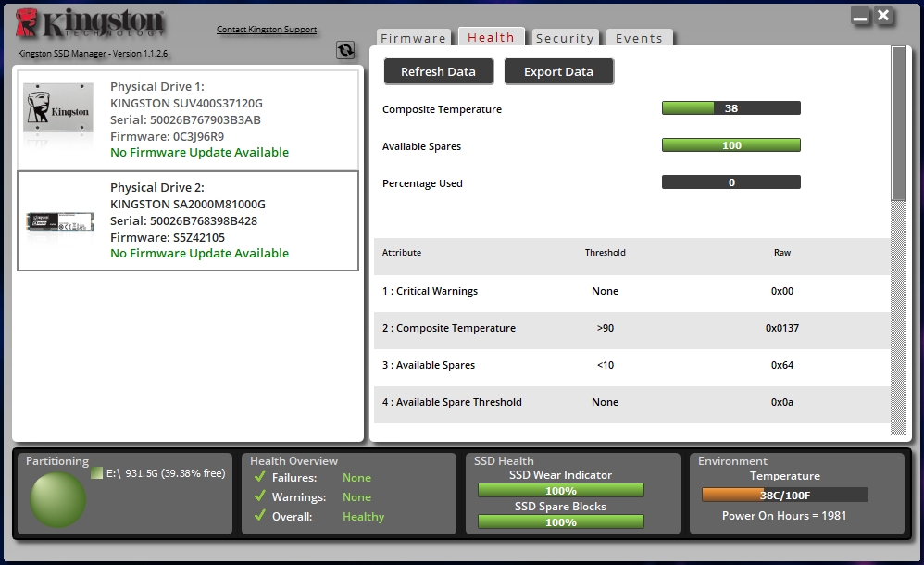Click the Healthy overall status
Image resolution: width=924 pixels, height=565 pixels.
363,516
